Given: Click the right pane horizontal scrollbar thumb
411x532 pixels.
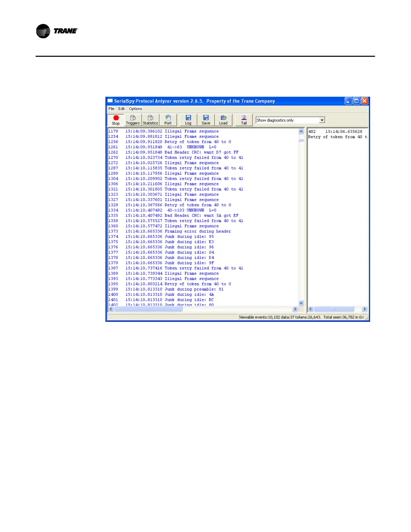Looking at the screenshot, I should [x=334, y=309].
